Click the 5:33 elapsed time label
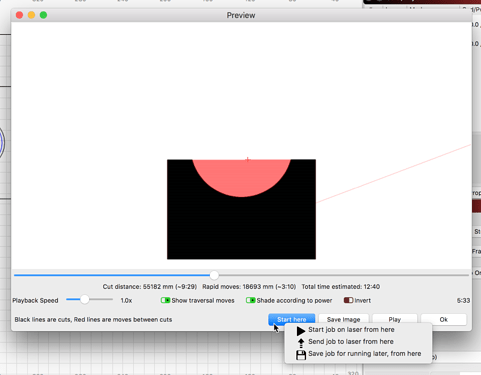Image resolution: width=481 pixels, height=375 pixels. [463, 301]
